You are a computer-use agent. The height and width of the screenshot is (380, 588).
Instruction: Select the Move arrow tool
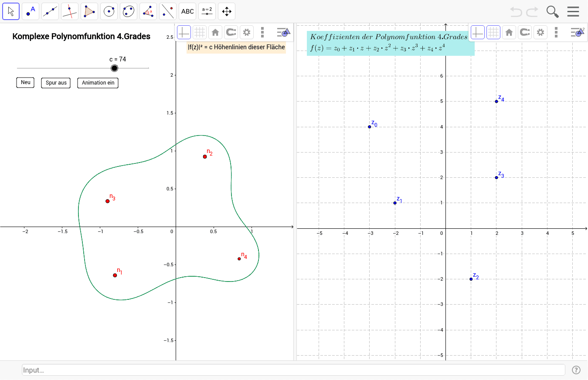[11, 11]
